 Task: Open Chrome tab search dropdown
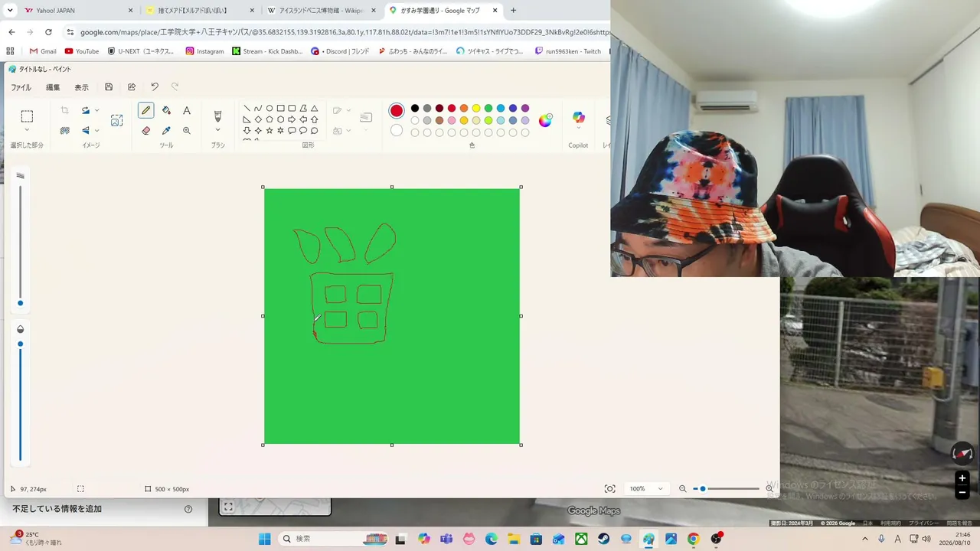[11, 11]
